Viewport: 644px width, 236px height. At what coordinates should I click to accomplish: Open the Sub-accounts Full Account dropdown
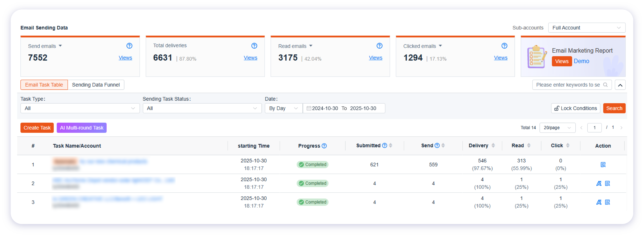[587, 28]
